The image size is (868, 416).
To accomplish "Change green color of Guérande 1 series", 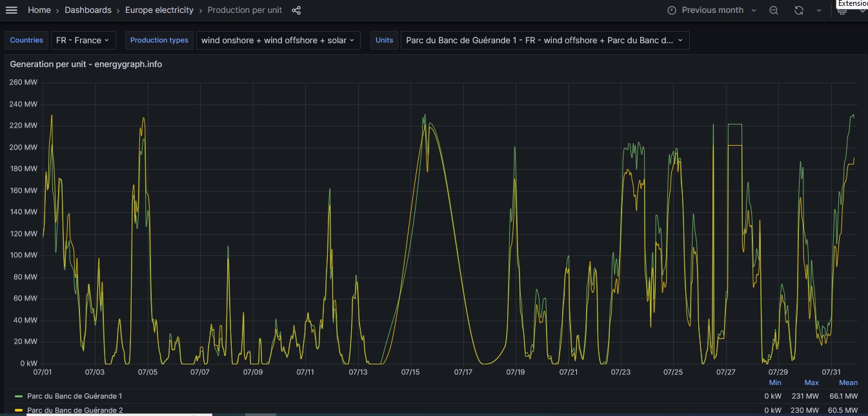I will pos(19,396).
